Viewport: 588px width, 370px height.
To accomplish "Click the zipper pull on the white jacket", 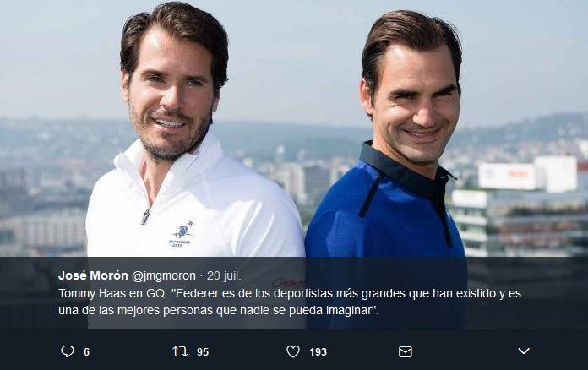I will tap(145, 216).
